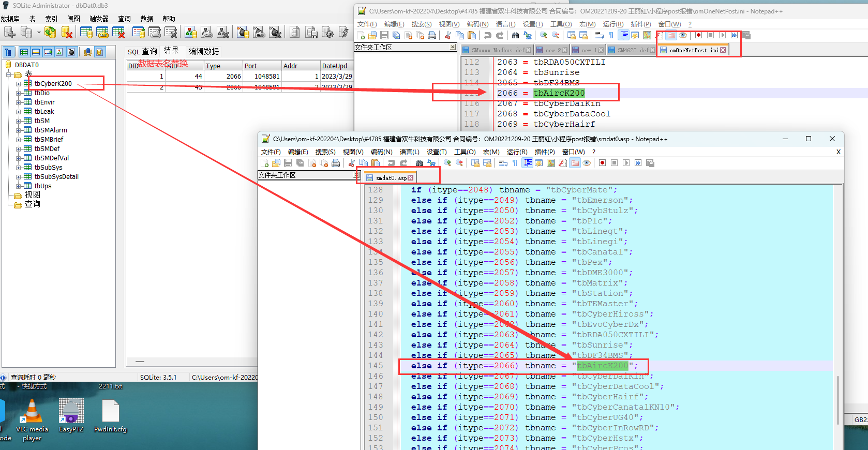
Task: Open the 触发器 menu in SQLite Administrator
Action: [x=99, y=19]
